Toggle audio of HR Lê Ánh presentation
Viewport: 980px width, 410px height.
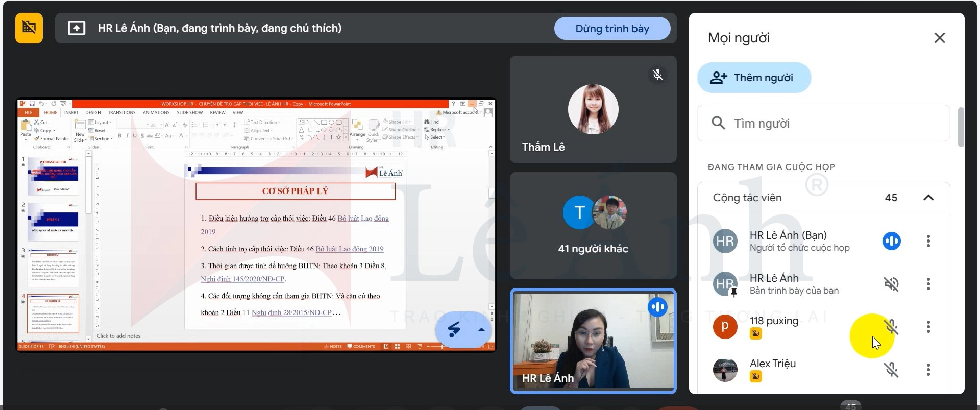pyautogui.click(x=891, y=284)
